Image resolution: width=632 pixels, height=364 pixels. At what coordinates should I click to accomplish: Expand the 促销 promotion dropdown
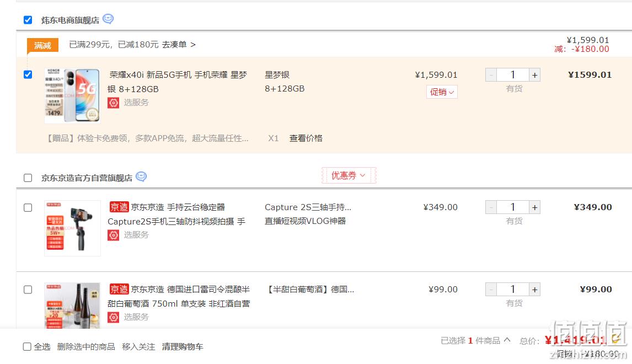442,92
